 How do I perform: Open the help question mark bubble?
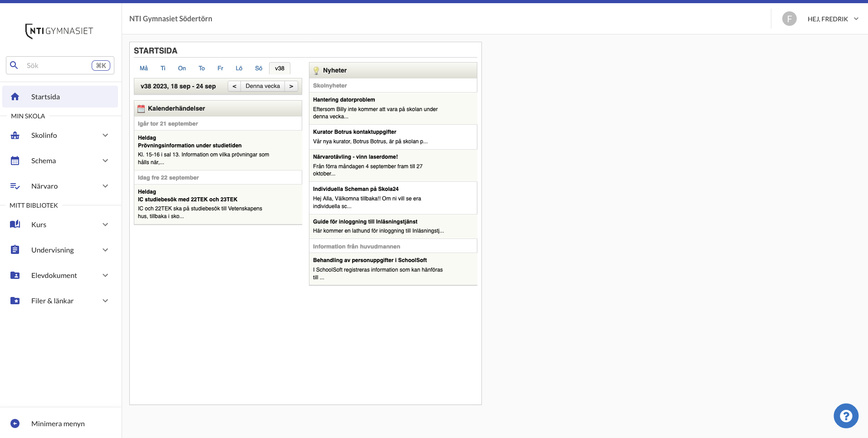point(845,415)
